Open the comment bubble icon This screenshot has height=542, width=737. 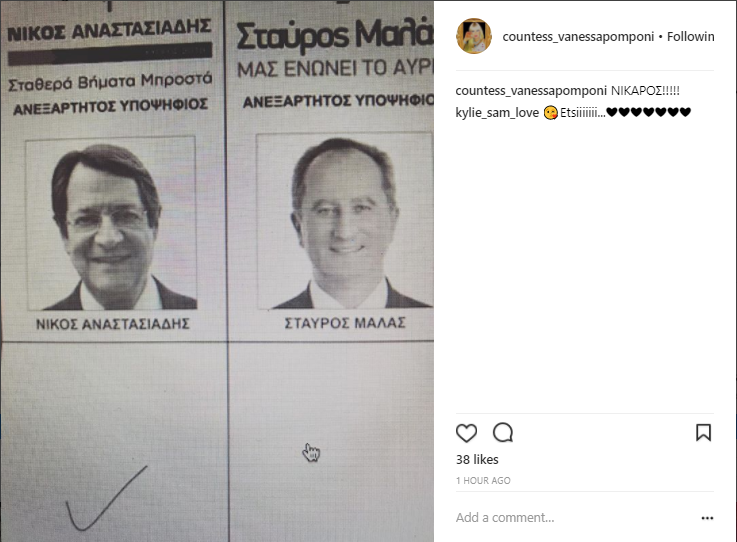click(503, 432)
